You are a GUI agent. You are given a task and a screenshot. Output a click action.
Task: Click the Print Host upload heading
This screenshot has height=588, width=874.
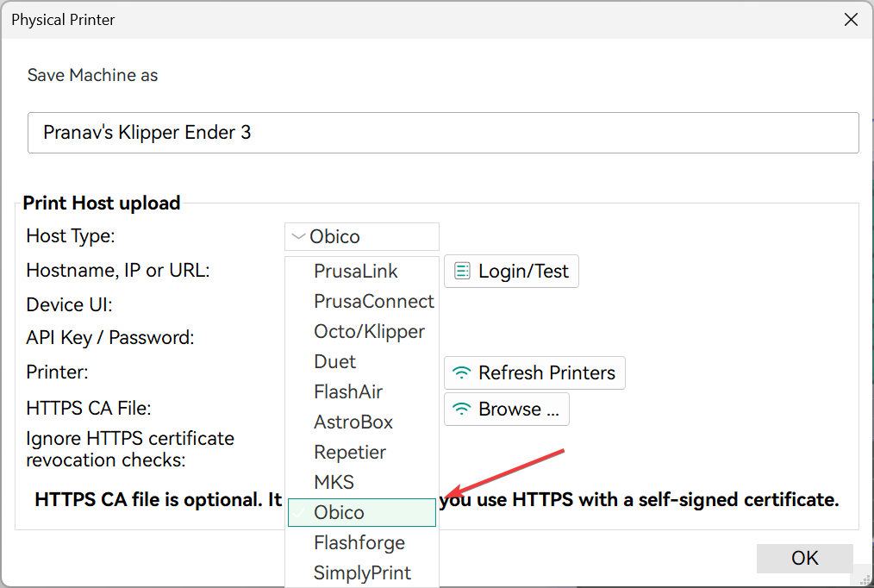click(102, 203)
